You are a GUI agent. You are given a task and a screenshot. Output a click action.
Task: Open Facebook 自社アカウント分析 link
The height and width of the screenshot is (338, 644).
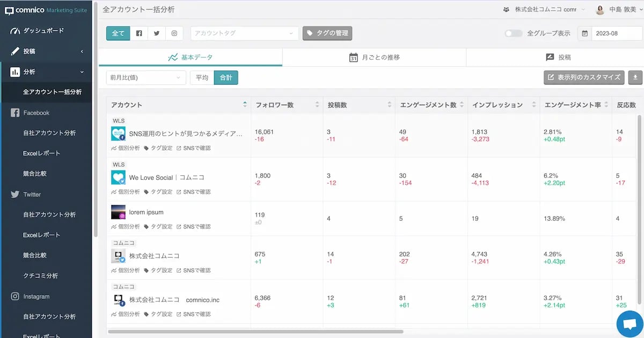pos(49,133)
